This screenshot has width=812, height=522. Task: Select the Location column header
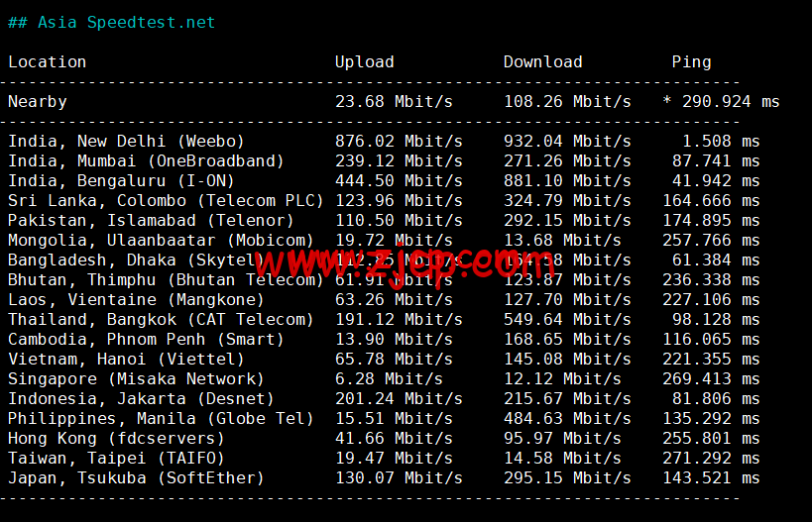click(48, 62)
